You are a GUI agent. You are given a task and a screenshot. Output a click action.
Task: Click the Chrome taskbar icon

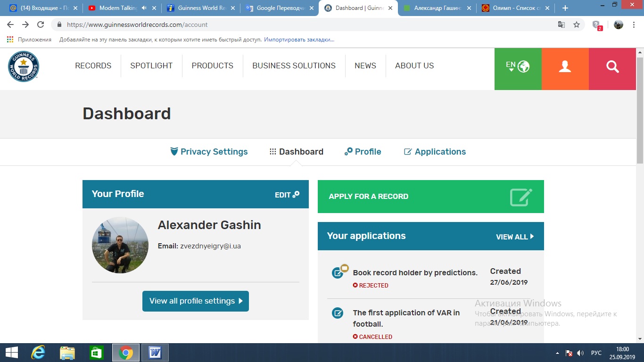tap(126, 353)
